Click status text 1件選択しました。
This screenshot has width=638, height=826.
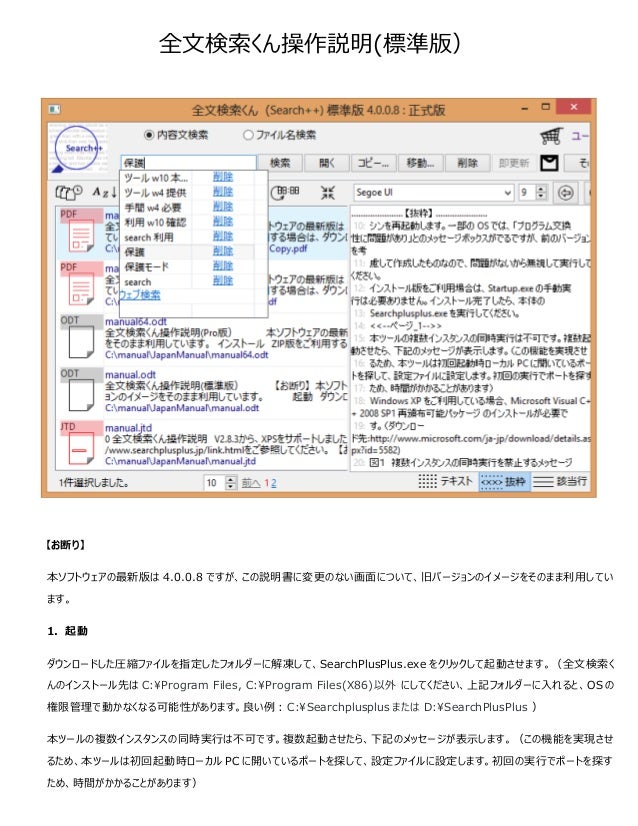click(94, 483)
